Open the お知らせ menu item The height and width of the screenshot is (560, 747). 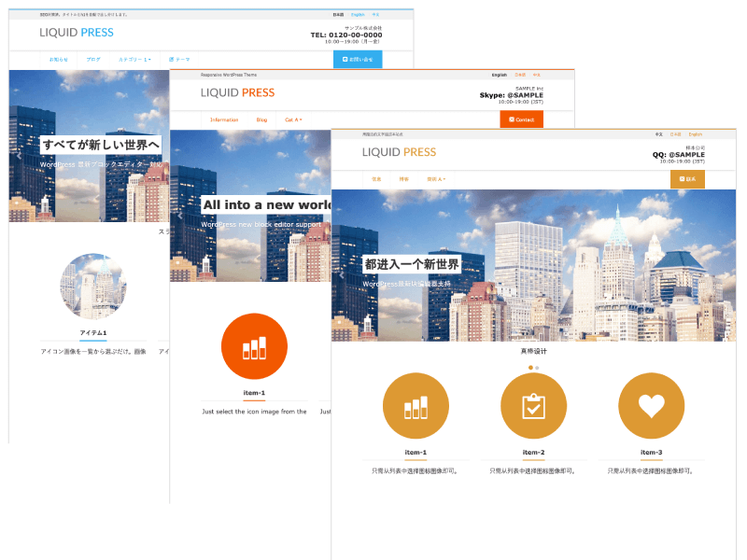point(59,60)
